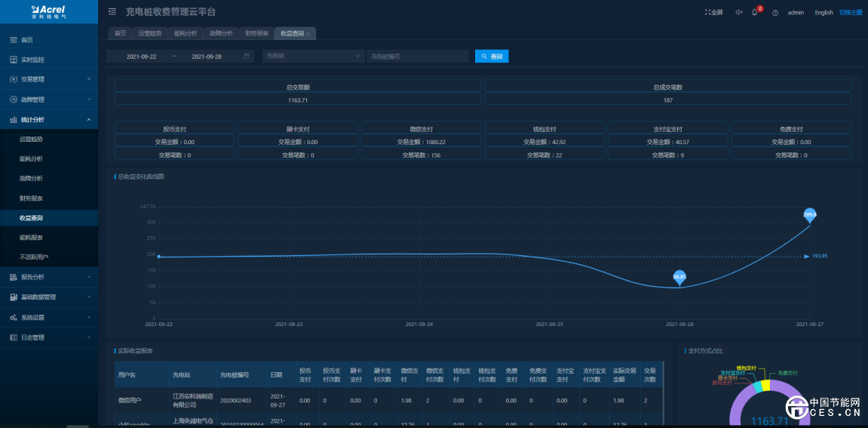Image resolution: width=868 pixels, height=428 pixels.
Task: Click 钱包支付 交易笔数 22 cell
Action: [544, 155]
